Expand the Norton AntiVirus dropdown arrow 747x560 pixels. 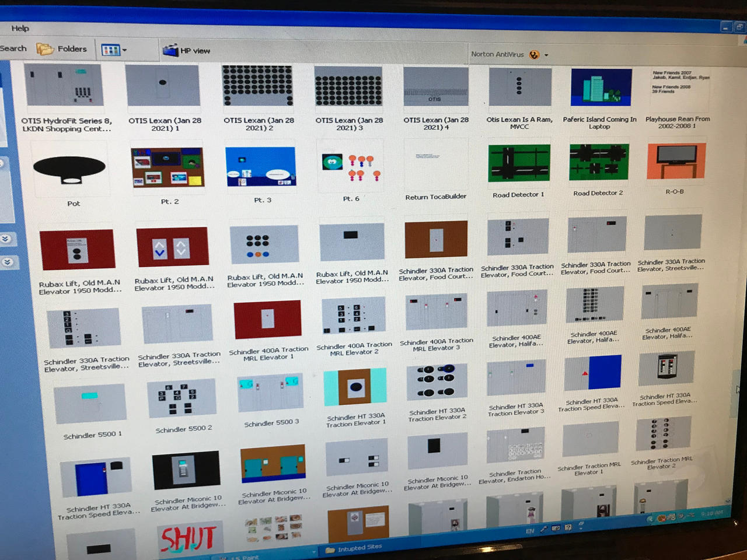[546, 54]
